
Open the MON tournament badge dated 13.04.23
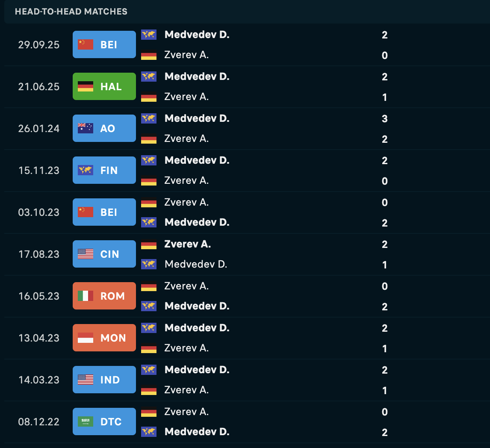[x=104, y=337]
